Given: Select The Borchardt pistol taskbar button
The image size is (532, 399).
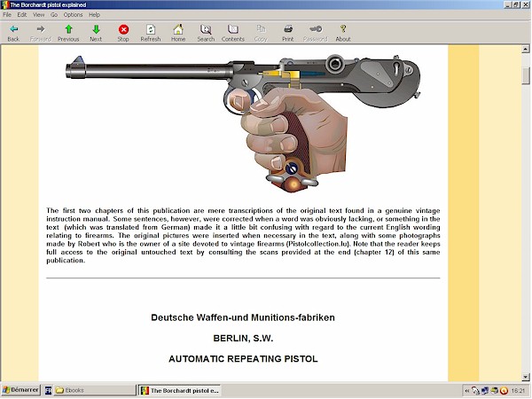Looking at the screenshot, I should point(180,390).
